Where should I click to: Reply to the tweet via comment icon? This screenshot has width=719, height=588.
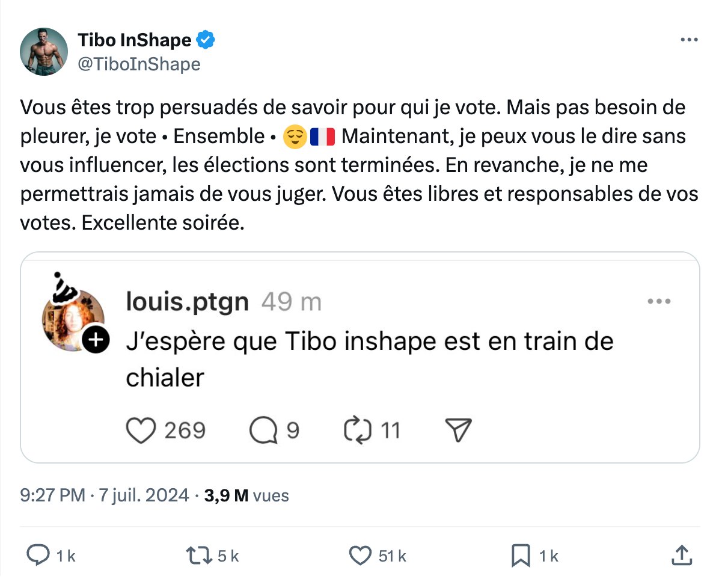pyautogui.click(x=38, y=556)
